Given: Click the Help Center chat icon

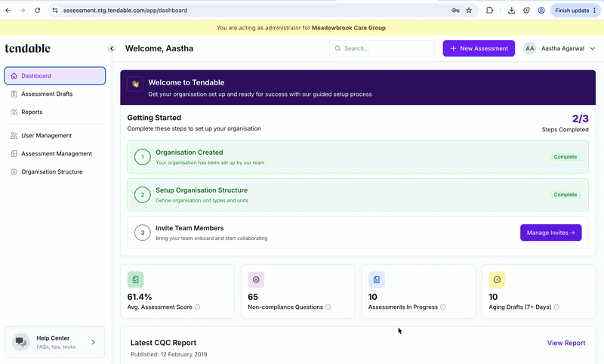Looking at the screenshot, I should (x=21, y=342).
